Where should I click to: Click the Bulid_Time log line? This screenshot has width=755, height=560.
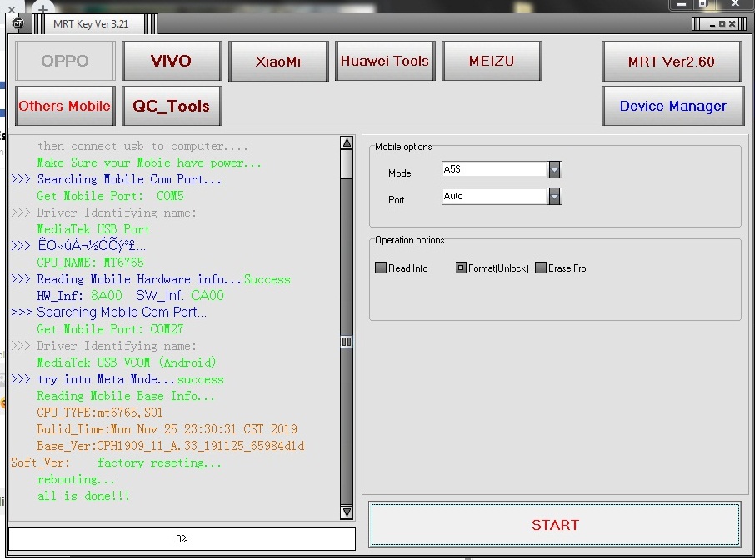point(167,429)
